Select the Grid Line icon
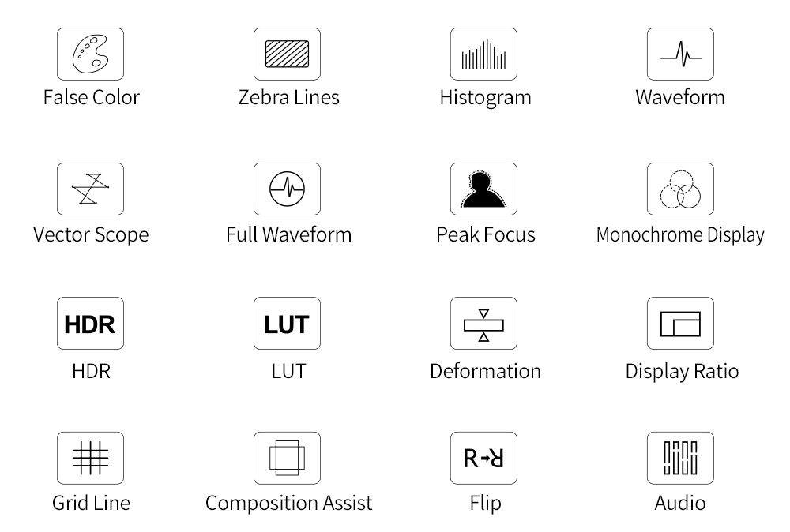The height and width of the screenshot is (532, 790). tap(90, 458)
